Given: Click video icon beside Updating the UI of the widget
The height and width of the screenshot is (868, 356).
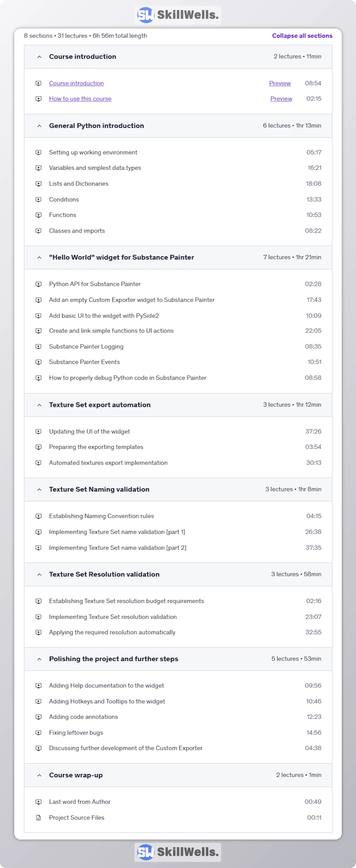Looking at the screenshot, I should (x=38, y=432).
